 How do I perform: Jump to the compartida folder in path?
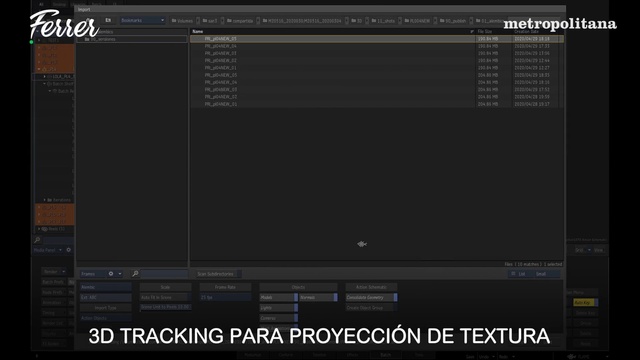(240, 21)
